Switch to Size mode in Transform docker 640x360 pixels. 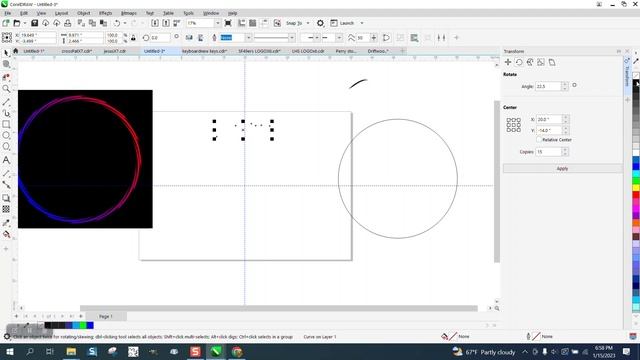click(x=541, y=62)
